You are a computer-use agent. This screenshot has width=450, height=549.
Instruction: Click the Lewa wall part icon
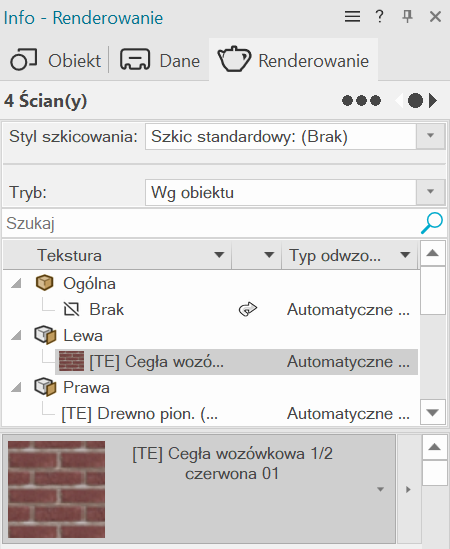tap(45, 335)
